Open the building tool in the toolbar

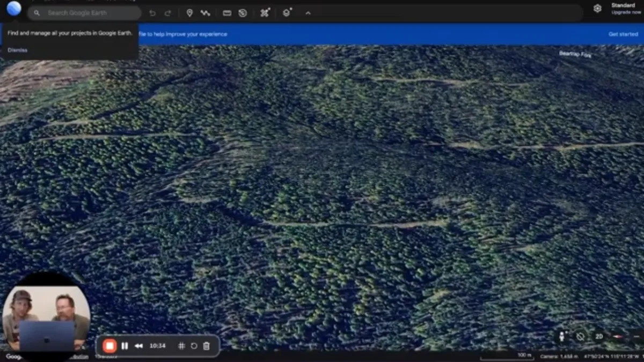pos(287,12)
